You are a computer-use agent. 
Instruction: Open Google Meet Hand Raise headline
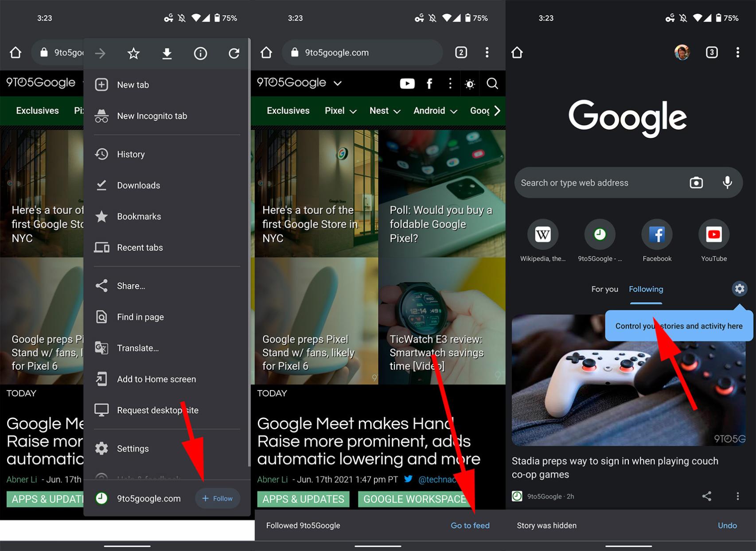(x=368, y=441)
